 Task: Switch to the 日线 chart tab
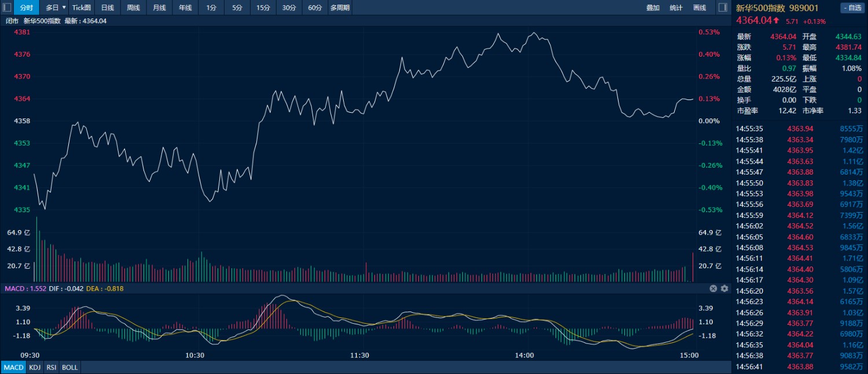tap(108, 8)
